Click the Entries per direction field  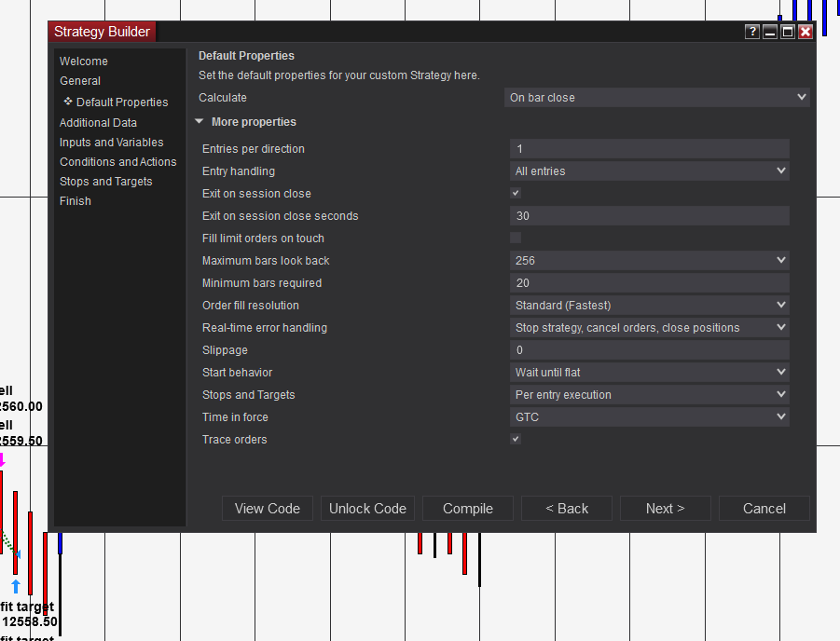pyautogui.click(x=649, y=149)
